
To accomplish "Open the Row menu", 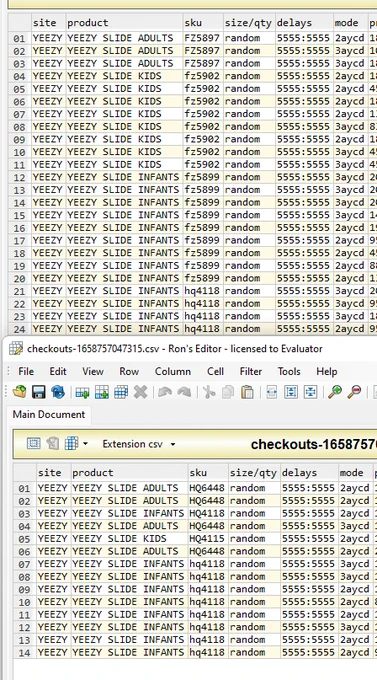I will click(x=129, y=371).
